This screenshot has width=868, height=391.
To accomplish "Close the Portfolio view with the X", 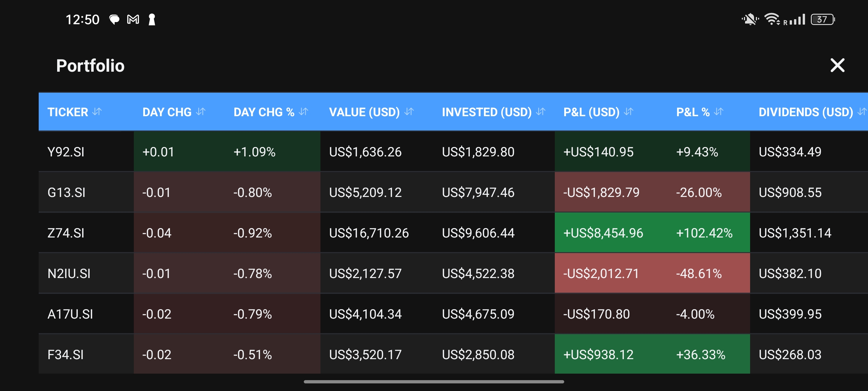I will [x=837, y=66].
